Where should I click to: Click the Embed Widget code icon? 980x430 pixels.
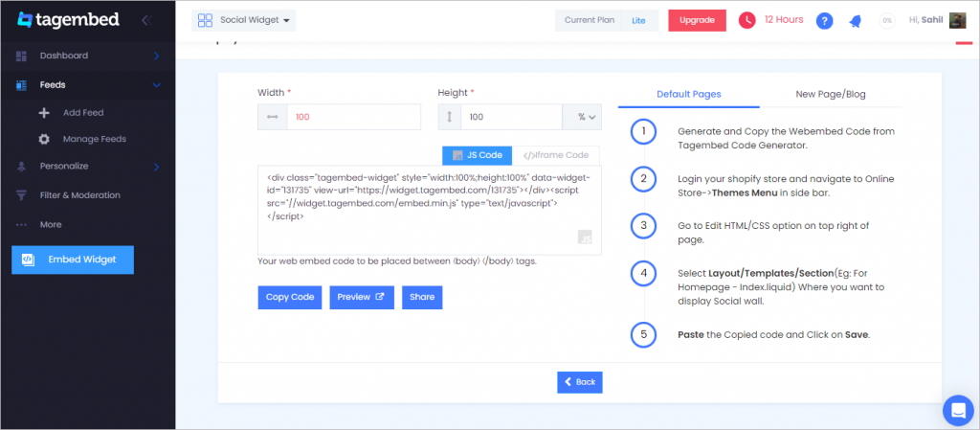pos(28,260)
